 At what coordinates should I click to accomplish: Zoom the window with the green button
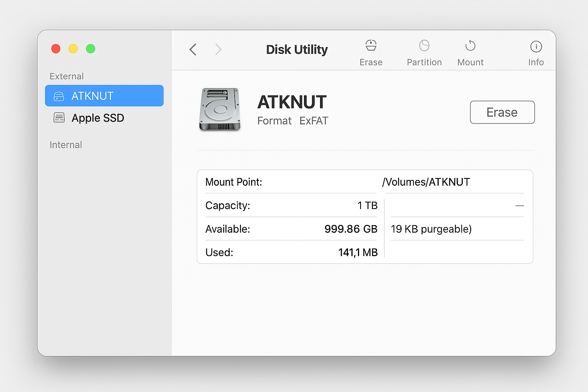tap(91, 49)
